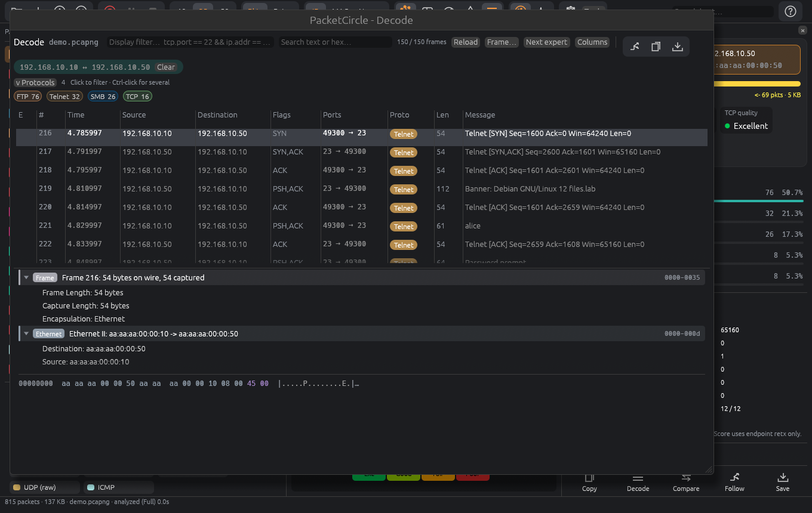
Task: Select packet row 219 with Debian banner
Action: (362, 189)
